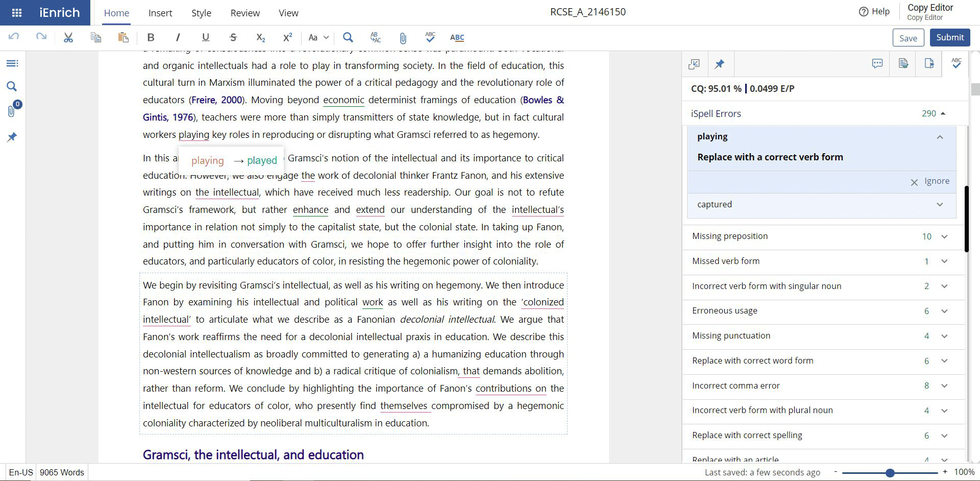Click the attachment paperclip in toolbar
980x481 pixels.
point(403,38)
